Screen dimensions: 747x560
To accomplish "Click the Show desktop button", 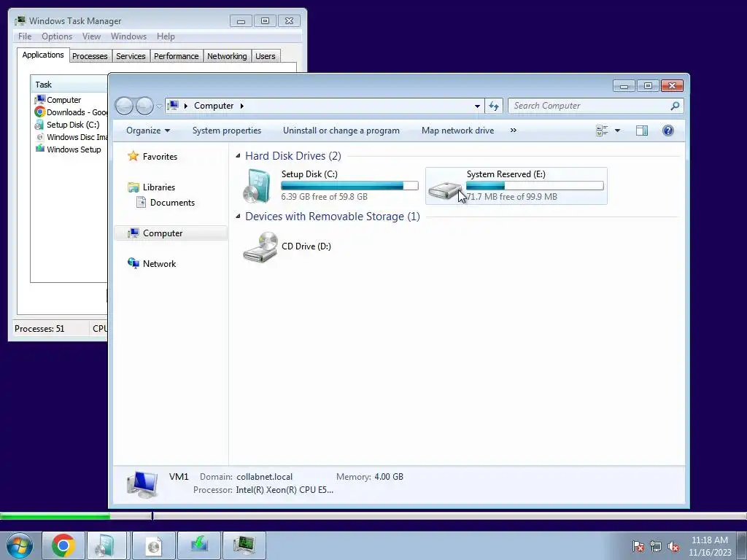I will [x=742, y=545].
